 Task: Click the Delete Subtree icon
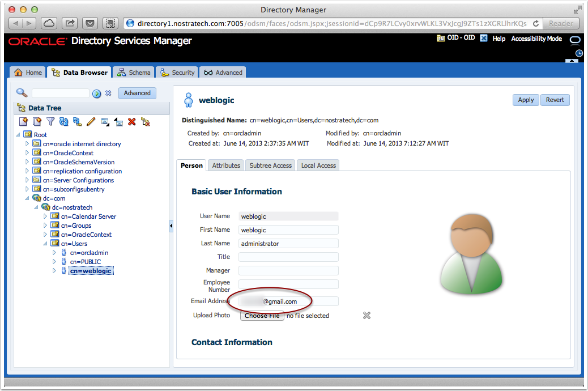tap(145, 121)
